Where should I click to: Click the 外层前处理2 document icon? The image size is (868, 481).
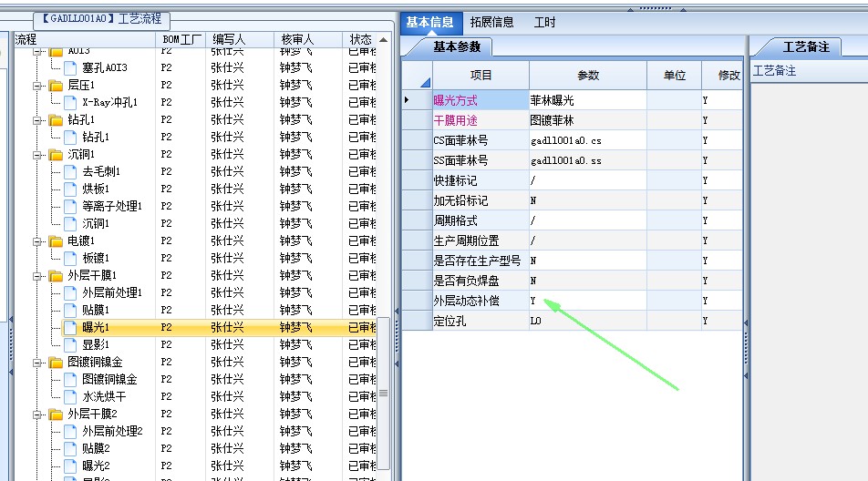(70, 431)
